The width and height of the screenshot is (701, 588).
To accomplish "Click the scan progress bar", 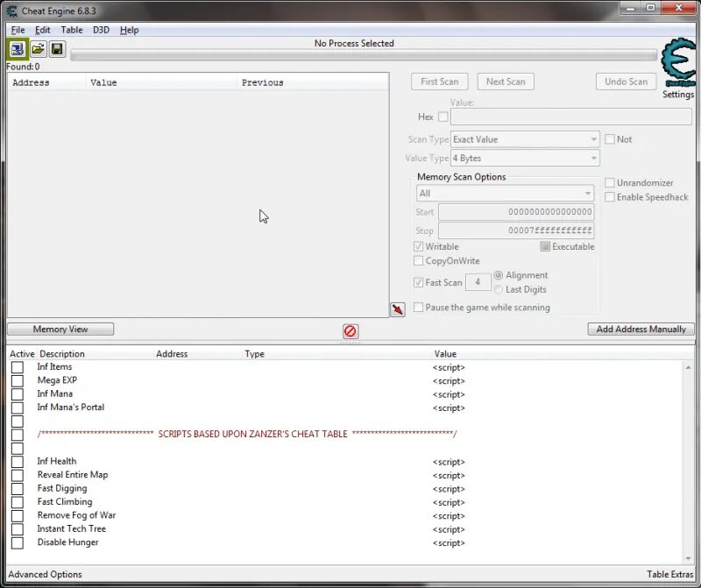I will pyautogui.click(x=364, y=55).
